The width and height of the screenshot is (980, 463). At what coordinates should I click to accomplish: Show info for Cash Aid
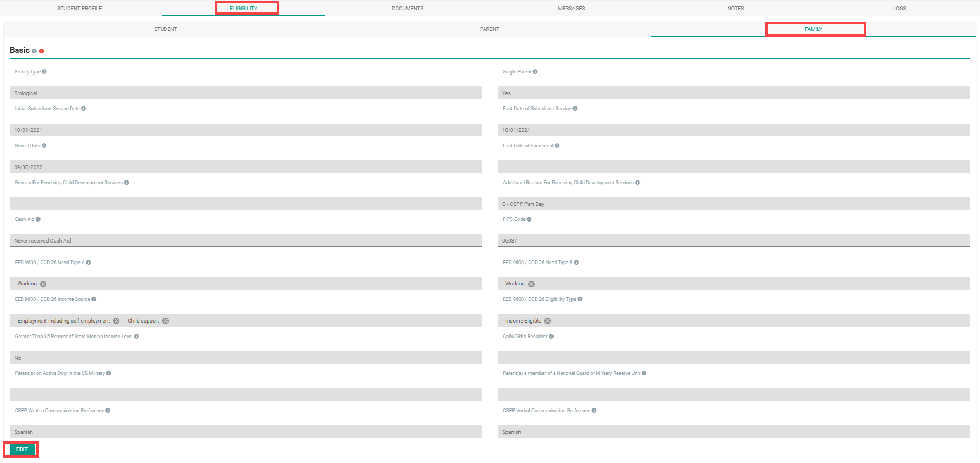(x=38, y=219)
